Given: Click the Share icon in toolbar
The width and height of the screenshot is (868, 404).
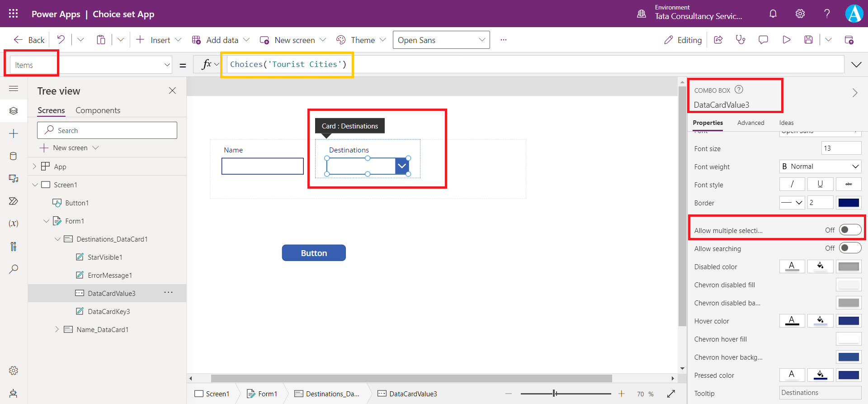Looking at the screenshot, I should tap(718, 40).
